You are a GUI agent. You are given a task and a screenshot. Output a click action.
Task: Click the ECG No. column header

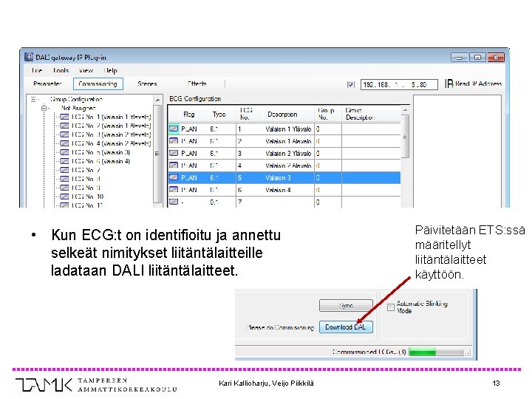246,114
